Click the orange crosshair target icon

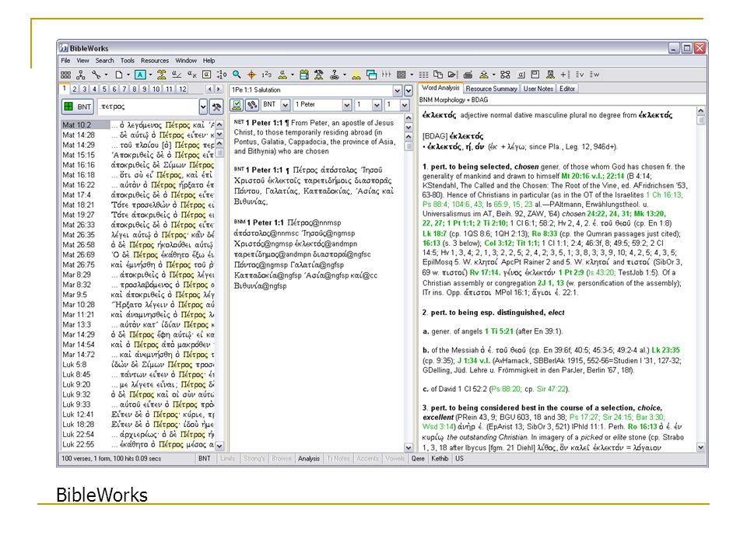251,75
